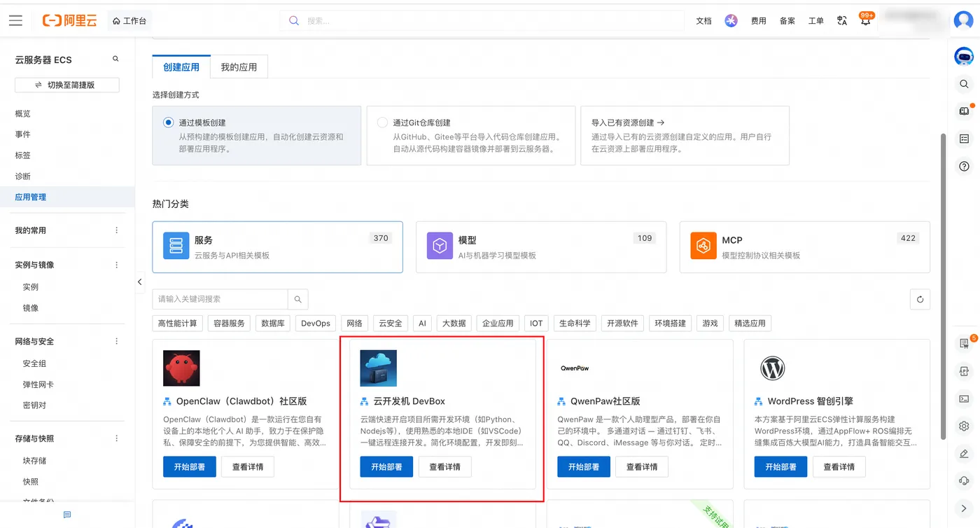Open the 文档 link in the top bar

click(x=703, y=21)
